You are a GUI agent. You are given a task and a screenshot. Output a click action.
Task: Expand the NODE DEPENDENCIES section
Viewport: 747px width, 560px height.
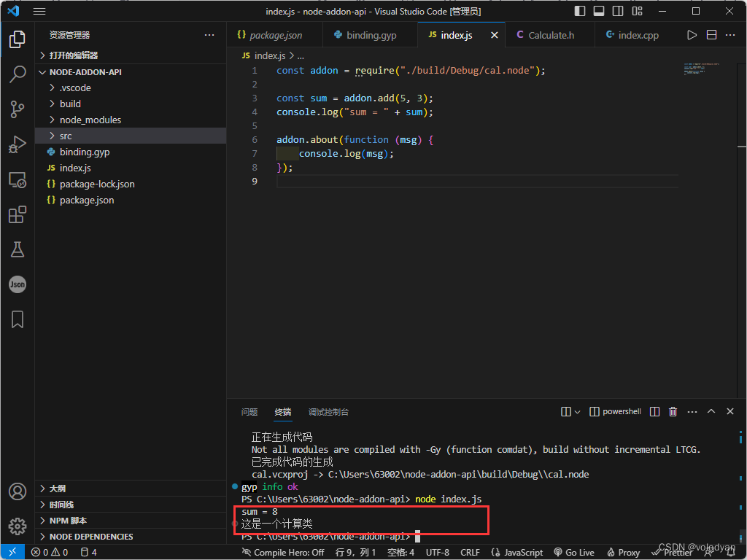(x=131, y=537)
